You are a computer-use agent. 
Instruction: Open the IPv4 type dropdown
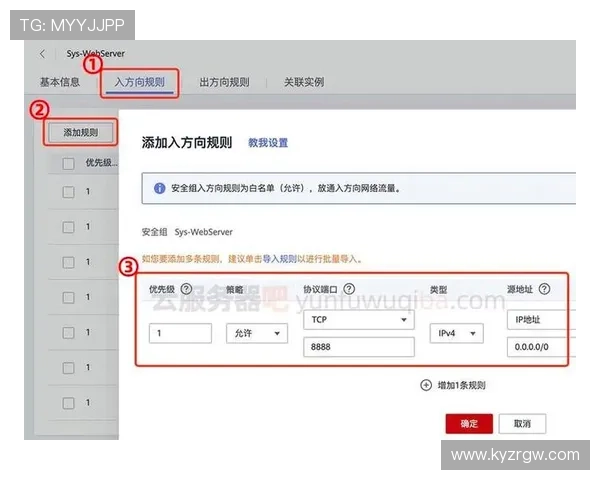[x=456, y=333]
